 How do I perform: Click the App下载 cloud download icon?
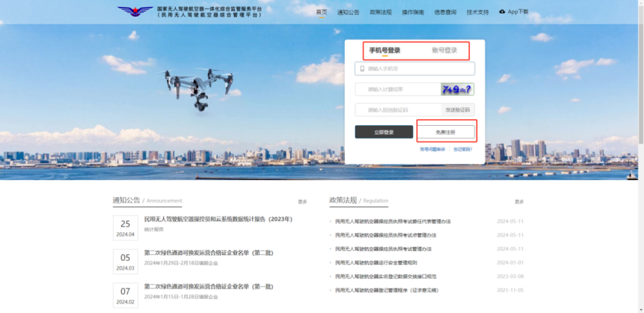pos(502,12)
